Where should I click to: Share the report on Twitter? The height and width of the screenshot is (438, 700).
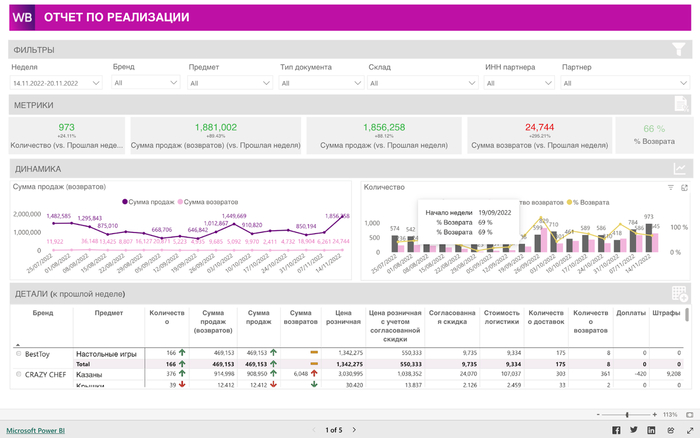[634, 430]
